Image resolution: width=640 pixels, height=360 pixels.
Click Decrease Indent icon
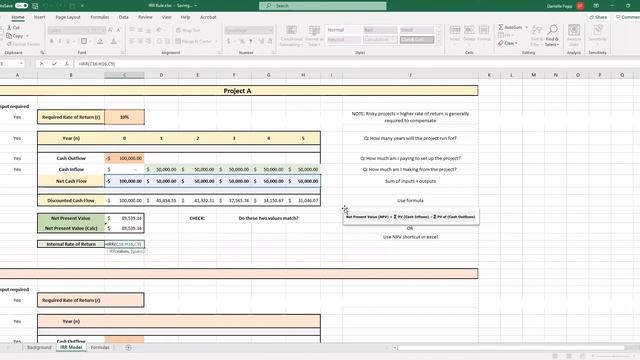(x=160, y=41)
